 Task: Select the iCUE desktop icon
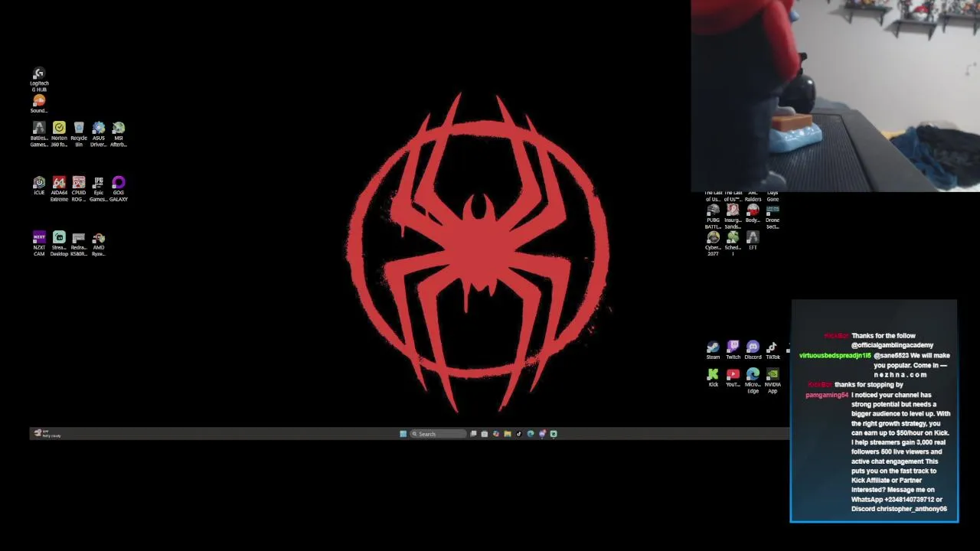[39, 186]
